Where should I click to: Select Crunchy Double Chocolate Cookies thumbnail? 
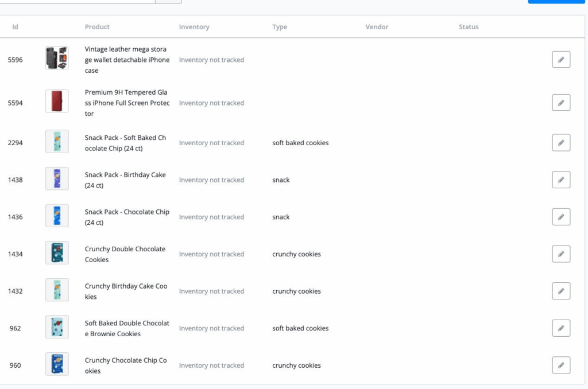click(x=57, y=253)
